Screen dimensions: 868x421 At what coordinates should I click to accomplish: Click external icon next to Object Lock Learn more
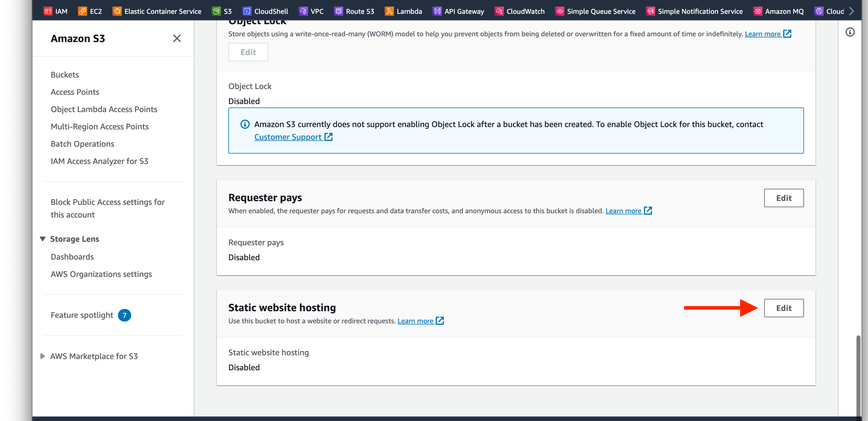787,34
